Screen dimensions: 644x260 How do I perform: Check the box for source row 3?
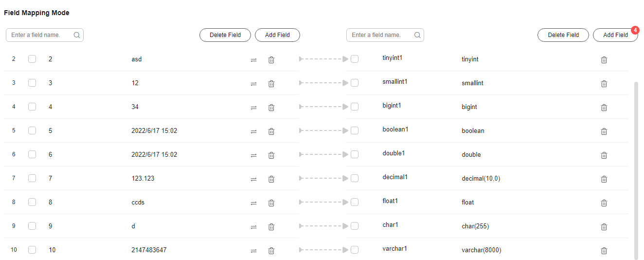click(x=32, y=83)
